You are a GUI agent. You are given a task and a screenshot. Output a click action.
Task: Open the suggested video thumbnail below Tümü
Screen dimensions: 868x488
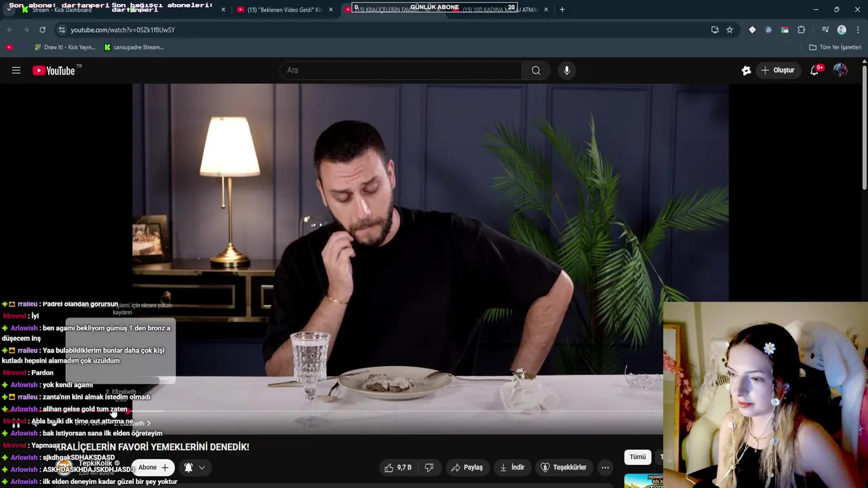coord(644,480)
